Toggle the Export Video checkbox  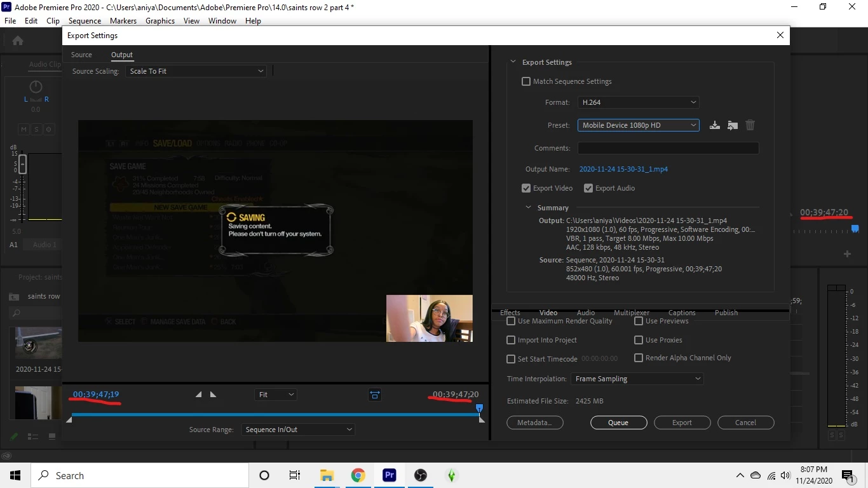click(x=526, y=188)
